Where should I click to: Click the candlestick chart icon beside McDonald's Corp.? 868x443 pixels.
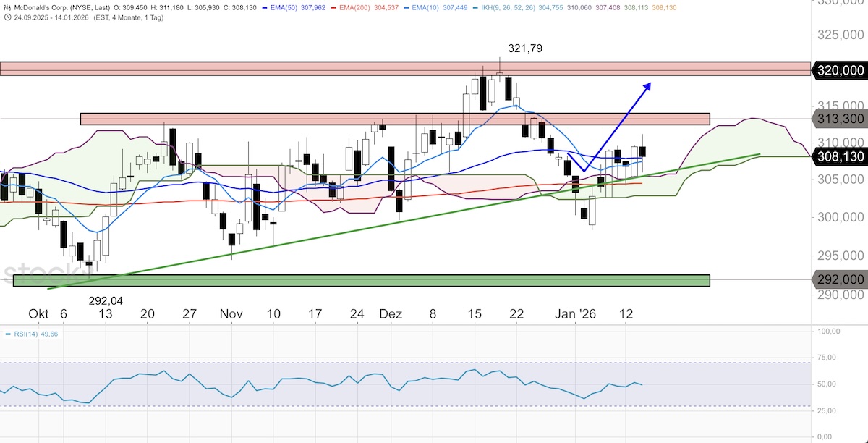tap(7, 7)
